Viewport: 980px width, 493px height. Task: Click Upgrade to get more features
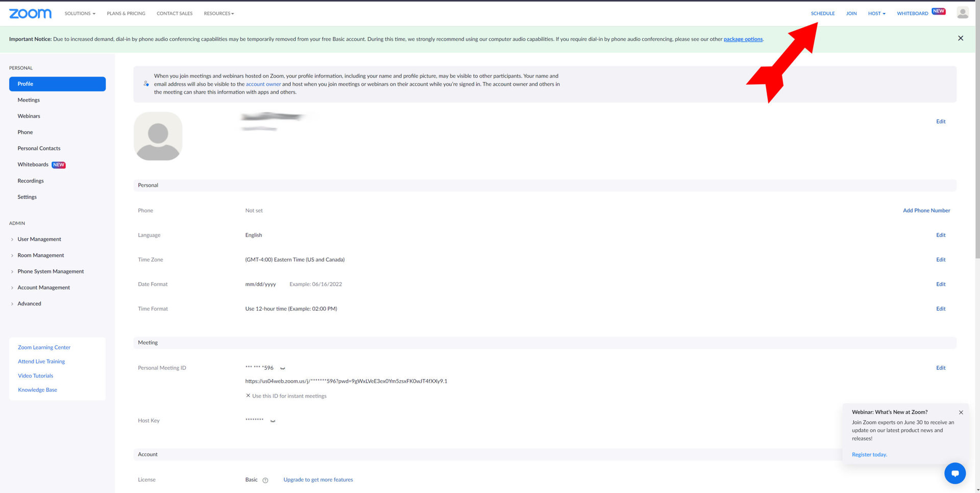click(x=318, y=480)
